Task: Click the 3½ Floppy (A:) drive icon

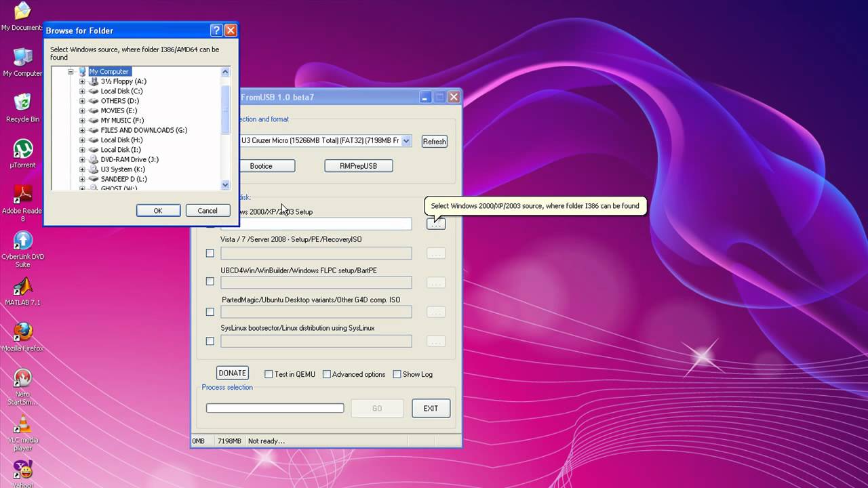Action: (94, 81)
